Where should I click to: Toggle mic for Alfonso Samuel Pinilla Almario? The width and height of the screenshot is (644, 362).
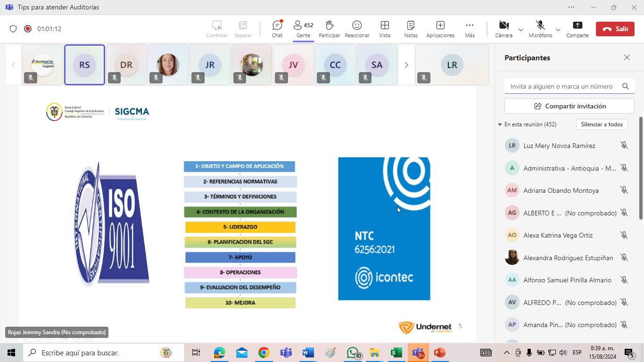point(624,280)
